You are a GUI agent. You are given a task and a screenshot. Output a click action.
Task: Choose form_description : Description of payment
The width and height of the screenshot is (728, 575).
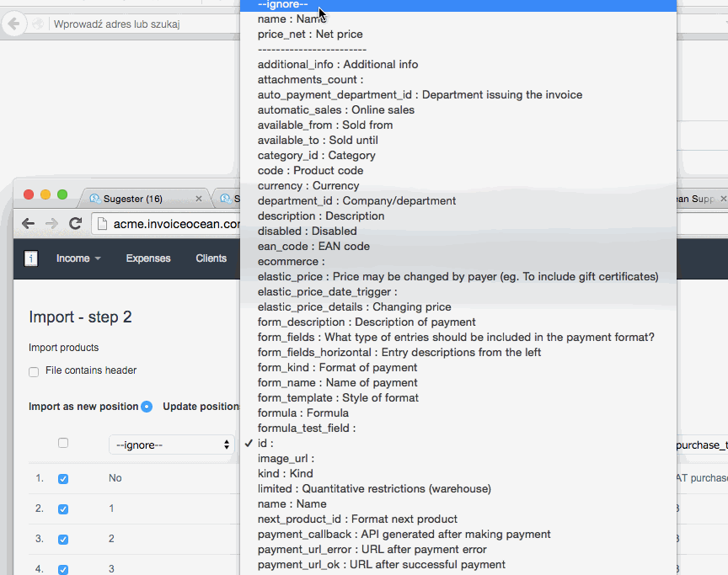click(458, 322)
